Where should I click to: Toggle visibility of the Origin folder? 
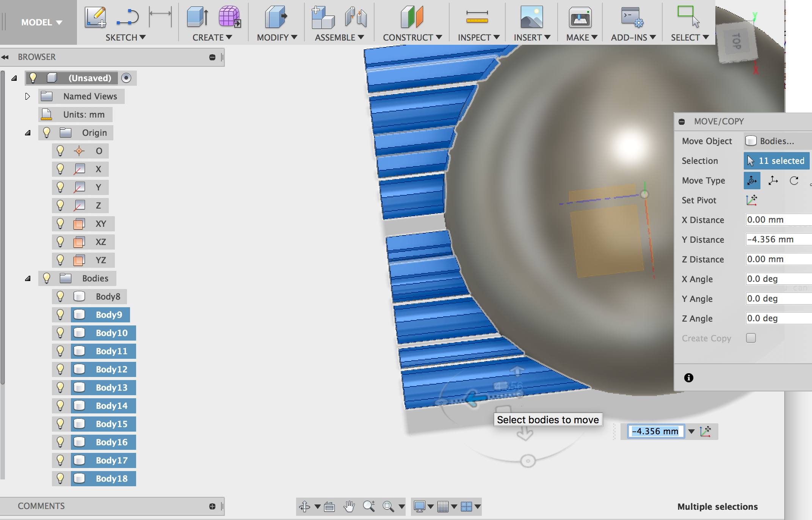coord(47,133)
